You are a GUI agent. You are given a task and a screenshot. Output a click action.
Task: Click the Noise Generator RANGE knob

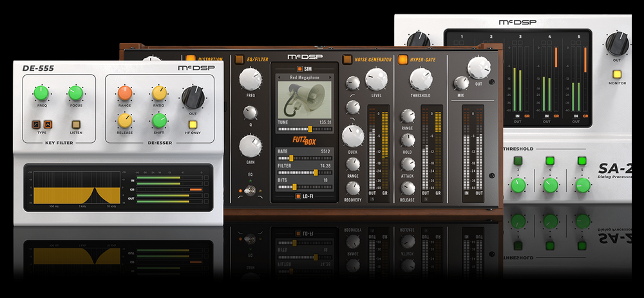(x=353, y=164)
